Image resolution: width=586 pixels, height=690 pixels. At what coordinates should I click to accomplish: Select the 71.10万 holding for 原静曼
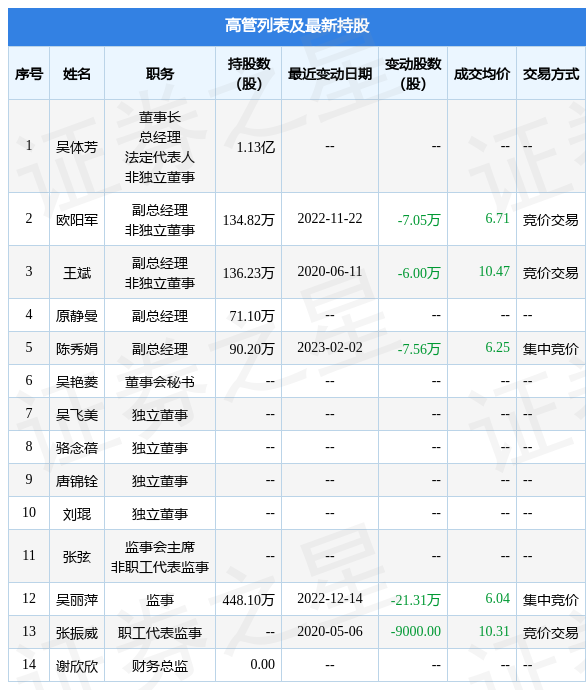coord(252,315)
